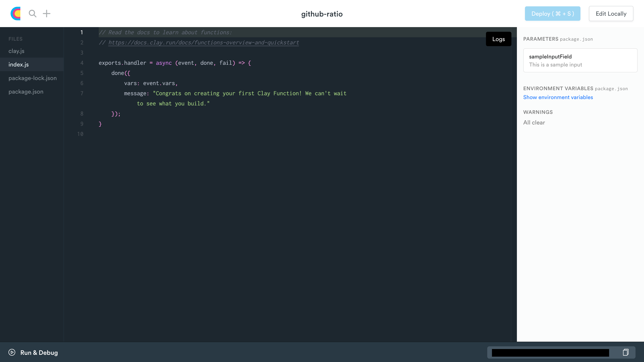Click the Run & Debug play icon

pyautogui.click(x=12, y=352)
